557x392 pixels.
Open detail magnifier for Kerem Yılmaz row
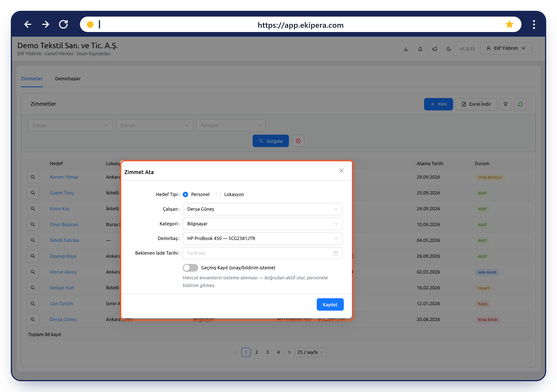click(33, 177)
